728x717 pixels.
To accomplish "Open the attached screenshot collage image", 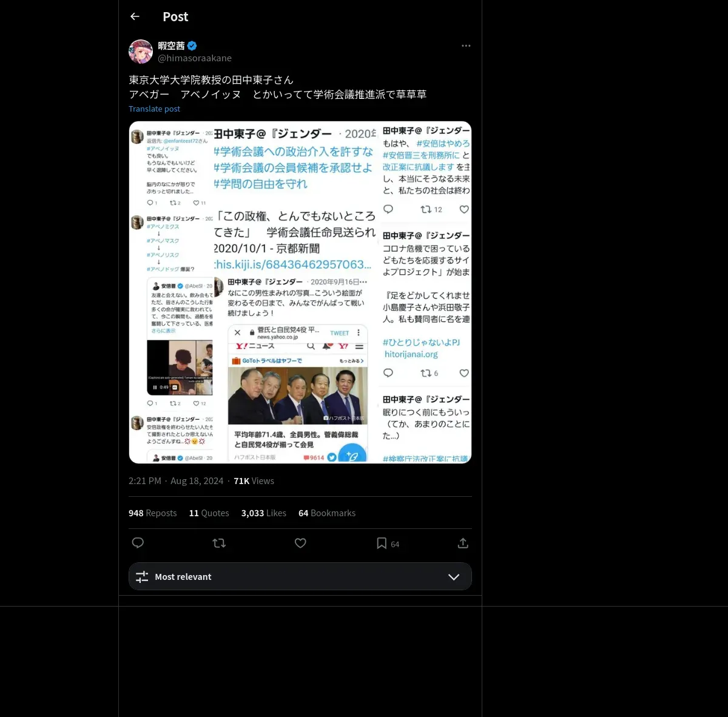I will pos(300,292).
